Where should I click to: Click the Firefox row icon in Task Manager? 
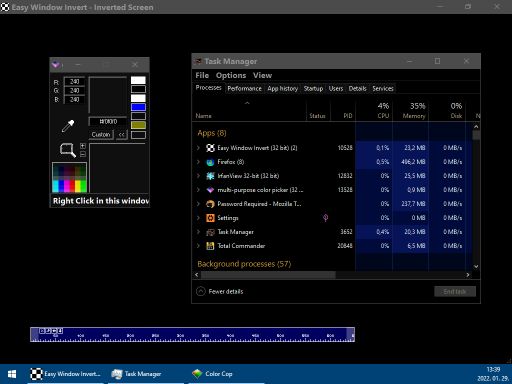coord(210,162)
